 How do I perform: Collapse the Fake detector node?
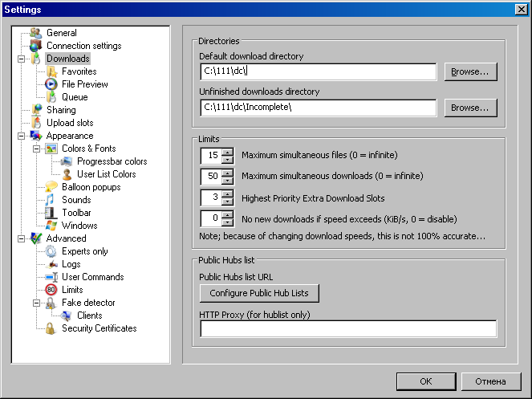36,303
